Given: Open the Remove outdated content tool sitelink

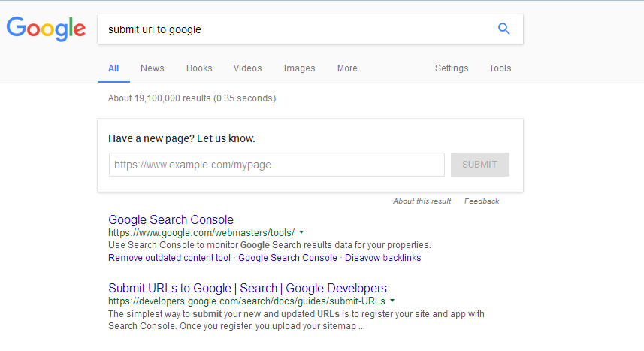Looking at the screenshot, I should coord(169,258).
